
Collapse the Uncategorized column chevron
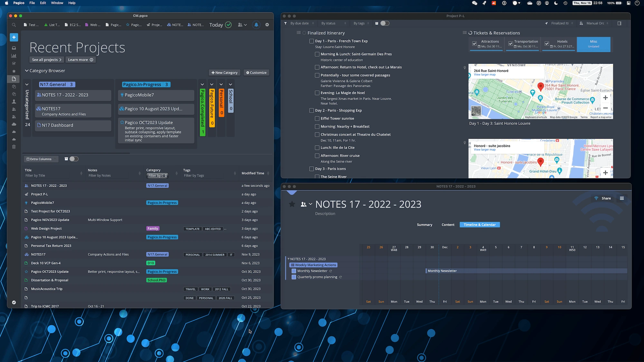[27, 84]
